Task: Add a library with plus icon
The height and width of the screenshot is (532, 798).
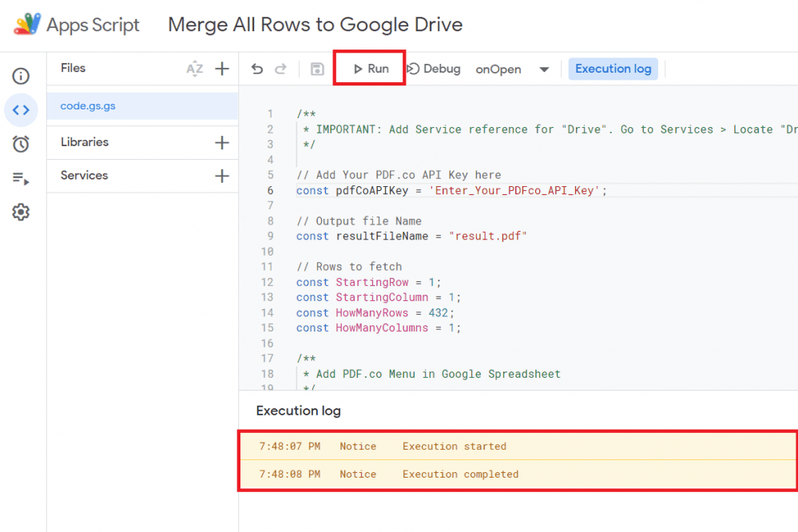Action: [x=222, y=143]
